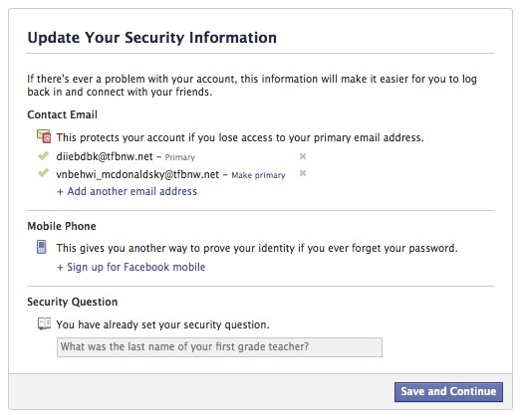Sign up for Facebook mobile

(131, 267)
